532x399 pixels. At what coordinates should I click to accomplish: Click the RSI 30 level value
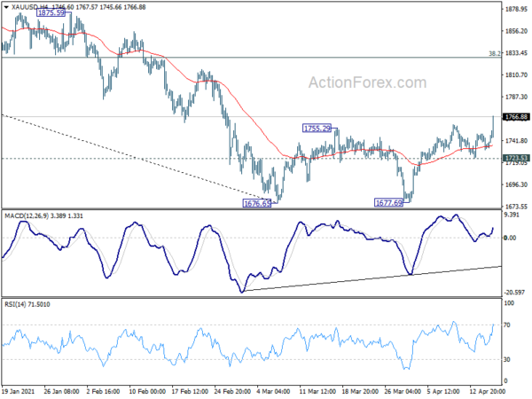click(x=507, y=359)
